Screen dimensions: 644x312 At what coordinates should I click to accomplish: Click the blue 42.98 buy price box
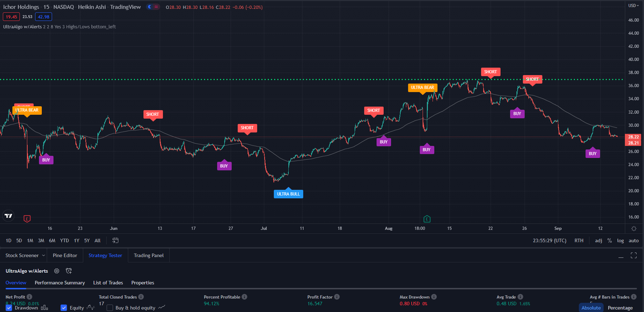pyautogui.click(x=43, y=17)
